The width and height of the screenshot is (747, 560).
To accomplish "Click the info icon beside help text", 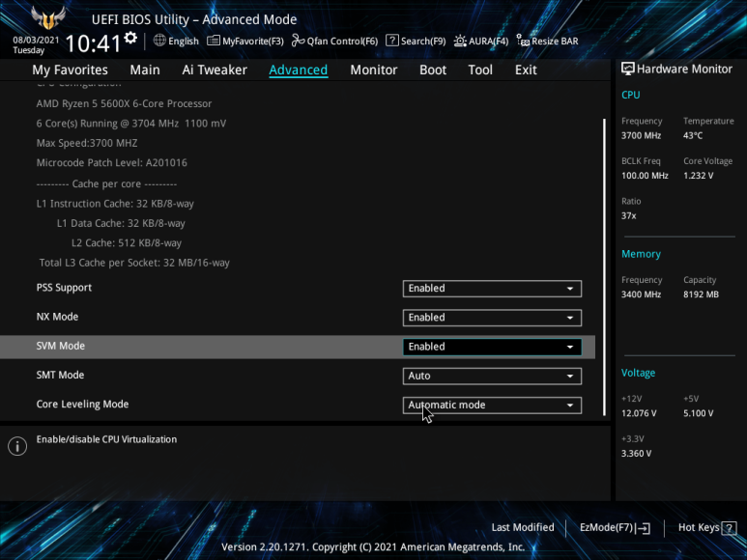I will click(17, 446).
